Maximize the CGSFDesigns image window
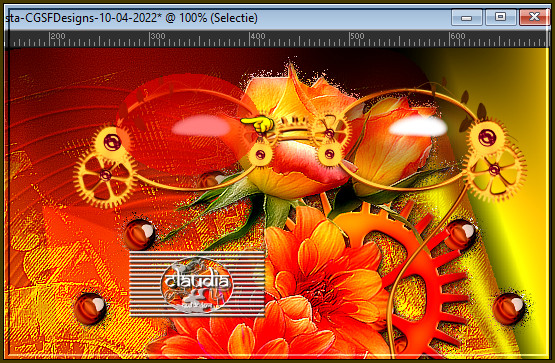This screenshot has width=555, height=363. point(500,17)
